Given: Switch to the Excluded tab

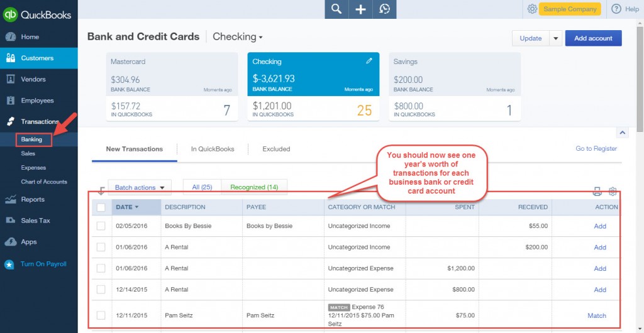Looking at the screenshot, I should [276, 149].
